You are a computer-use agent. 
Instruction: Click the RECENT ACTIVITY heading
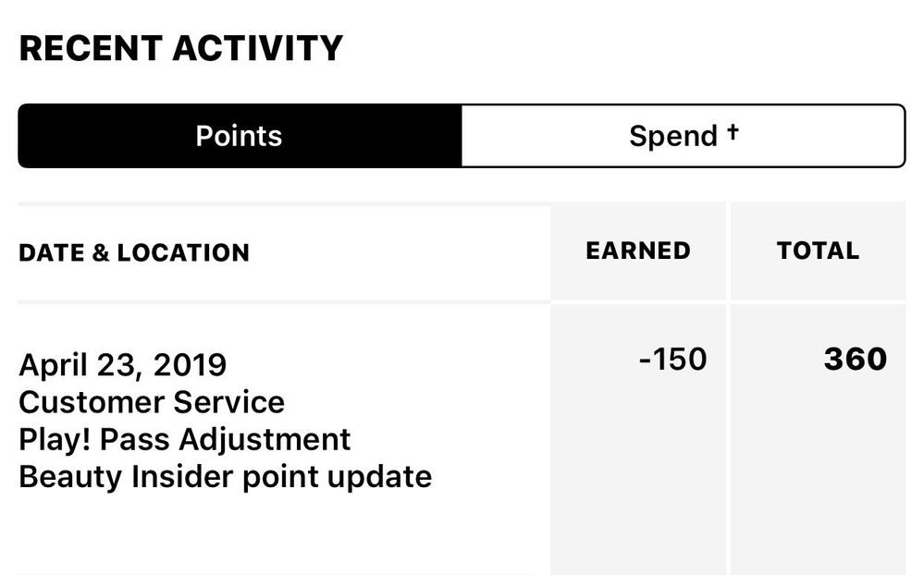coord(180,48)
